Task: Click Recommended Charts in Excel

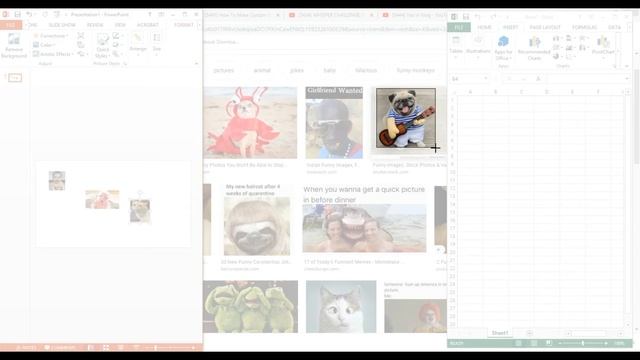Action: (x=534, y=48)
